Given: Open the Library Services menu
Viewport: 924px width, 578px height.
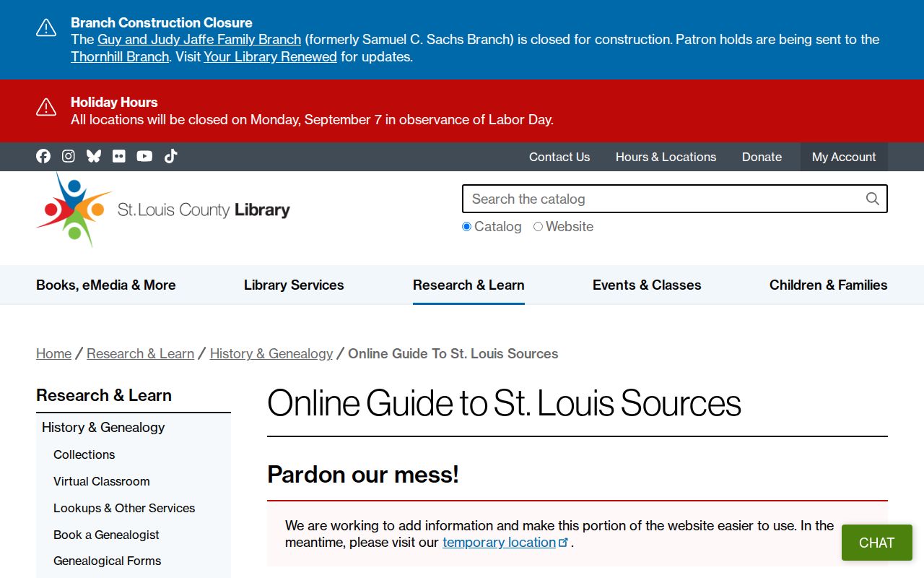Looking at the screenshot, I should point(294,285).
